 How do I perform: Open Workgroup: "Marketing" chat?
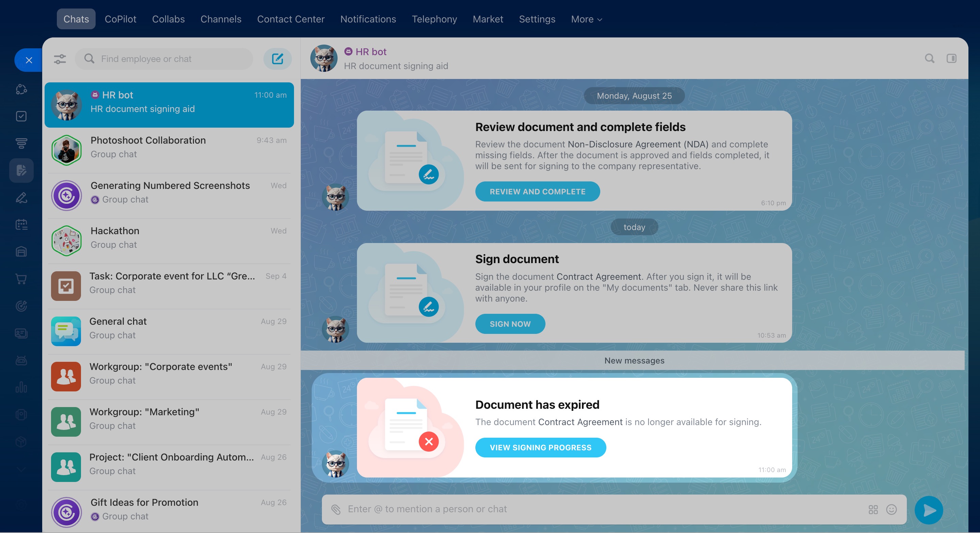click(169, 421)
